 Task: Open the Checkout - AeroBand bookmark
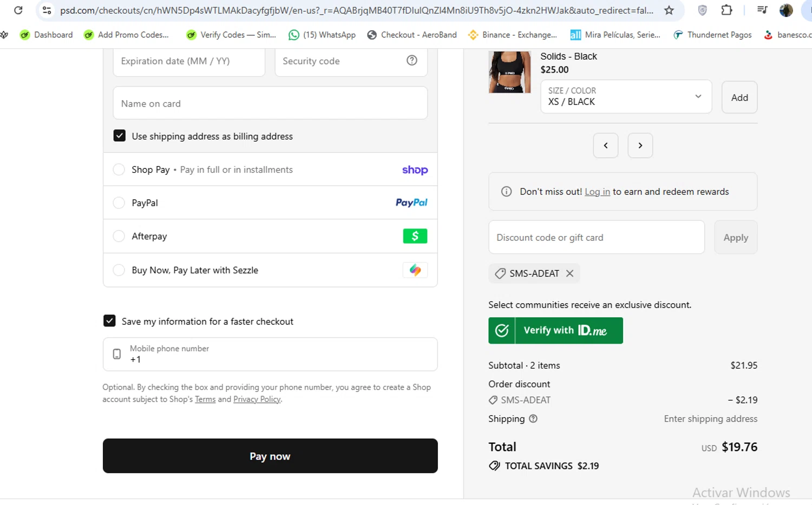point(412,35)
